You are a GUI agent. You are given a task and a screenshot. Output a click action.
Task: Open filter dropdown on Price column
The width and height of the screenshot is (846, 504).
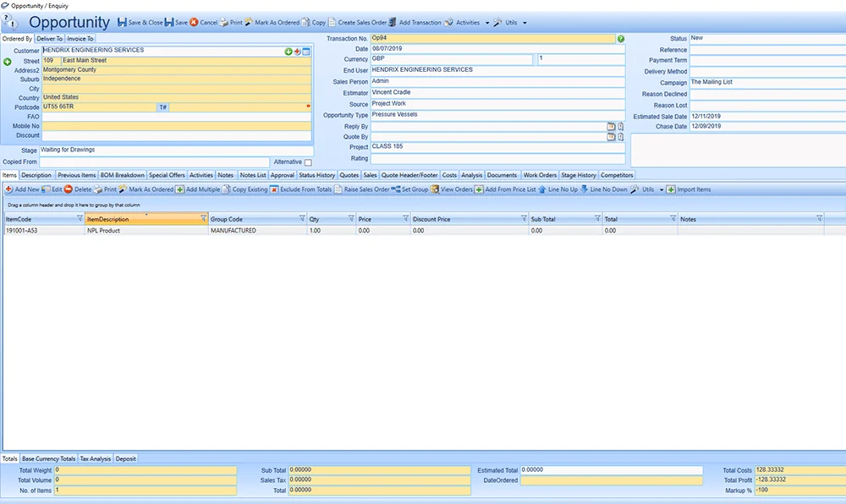[x=406, y=219]
